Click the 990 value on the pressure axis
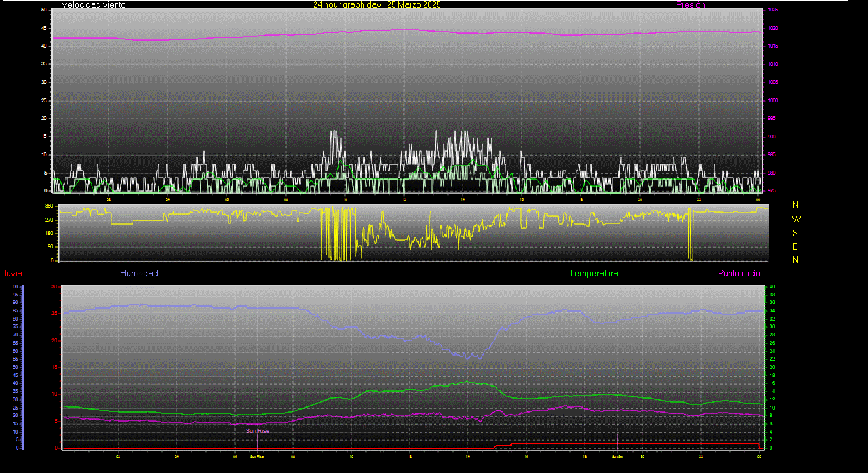The width and height of the screenshot is (868, 473). [771, 137]
